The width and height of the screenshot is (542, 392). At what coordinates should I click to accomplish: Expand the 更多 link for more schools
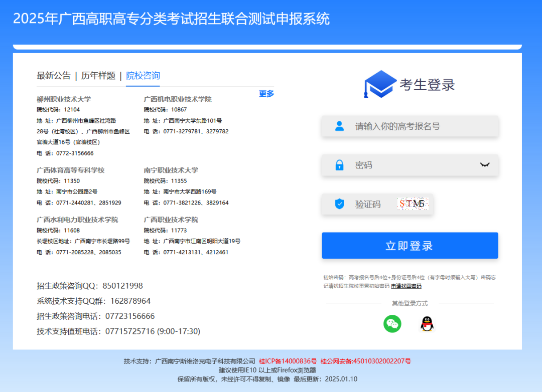click(266, 94)
